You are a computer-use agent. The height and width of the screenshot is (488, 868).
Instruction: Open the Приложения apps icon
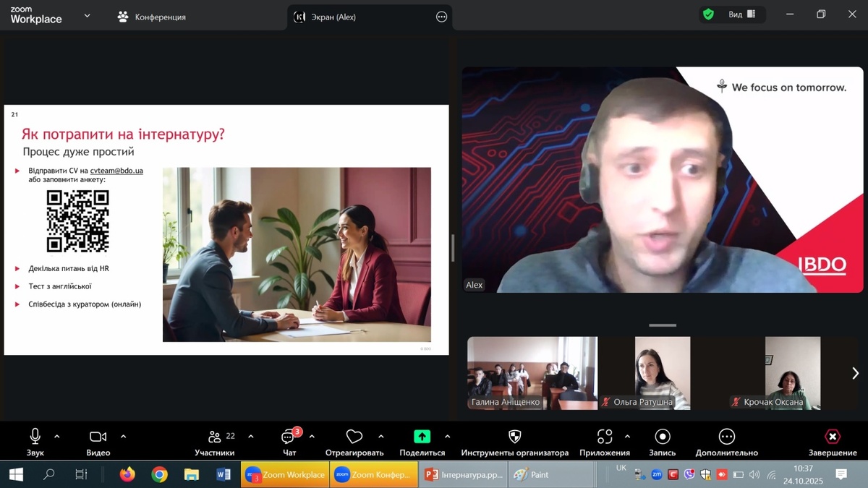[605, 437]
